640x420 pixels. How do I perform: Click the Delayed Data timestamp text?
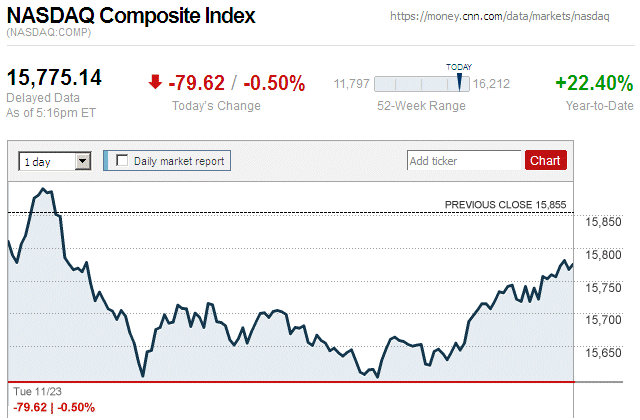41,98
